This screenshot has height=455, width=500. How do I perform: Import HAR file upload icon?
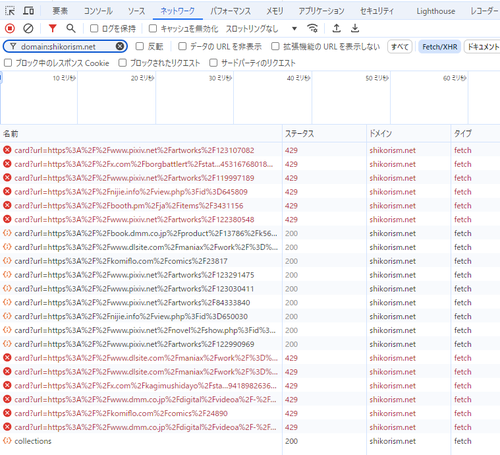(x=337, y=29)
